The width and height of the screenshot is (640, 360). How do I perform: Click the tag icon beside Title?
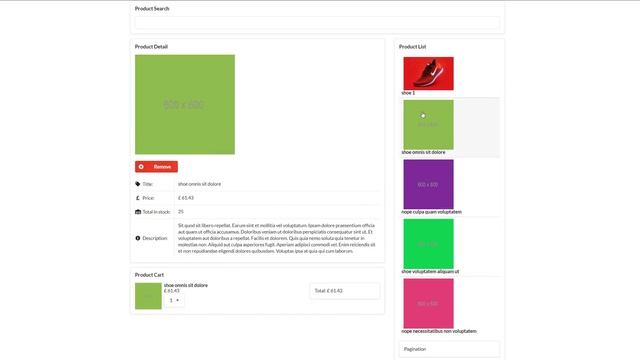(138, 184)
